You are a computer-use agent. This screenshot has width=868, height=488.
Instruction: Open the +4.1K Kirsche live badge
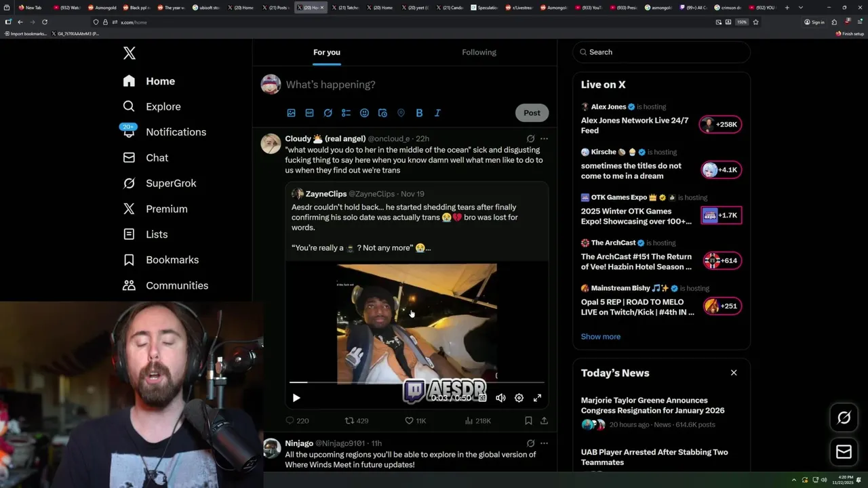722,170
